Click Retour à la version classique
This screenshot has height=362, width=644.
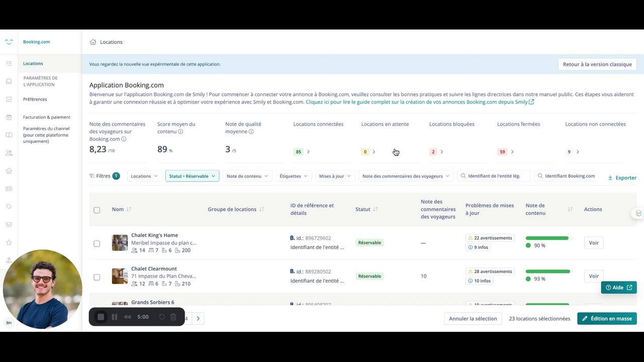coord(597,64)
